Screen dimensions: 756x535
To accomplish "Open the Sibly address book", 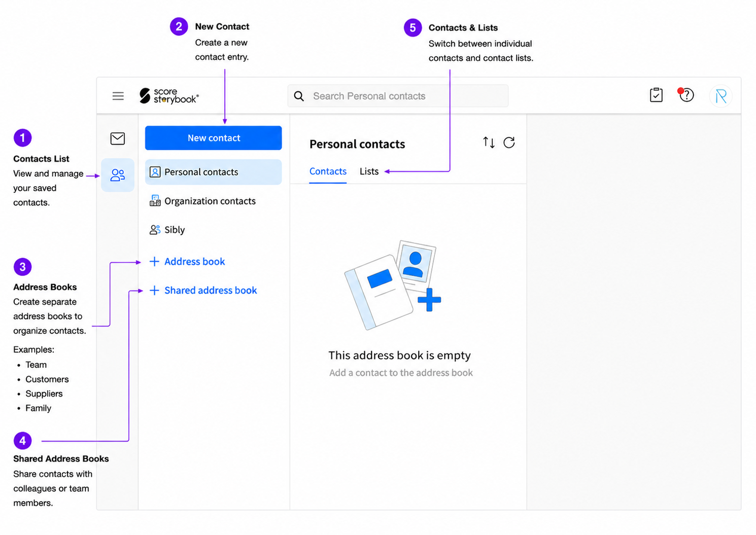I will pos(213,230).
